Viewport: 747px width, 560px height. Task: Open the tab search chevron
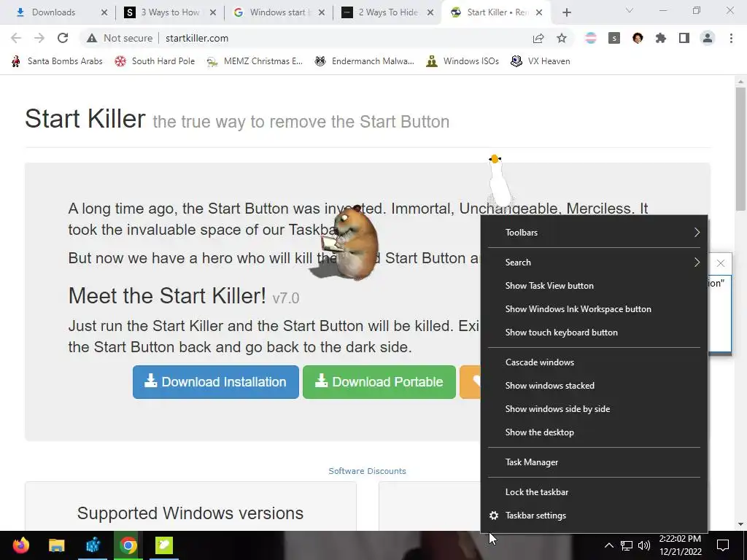click(630, 10)
